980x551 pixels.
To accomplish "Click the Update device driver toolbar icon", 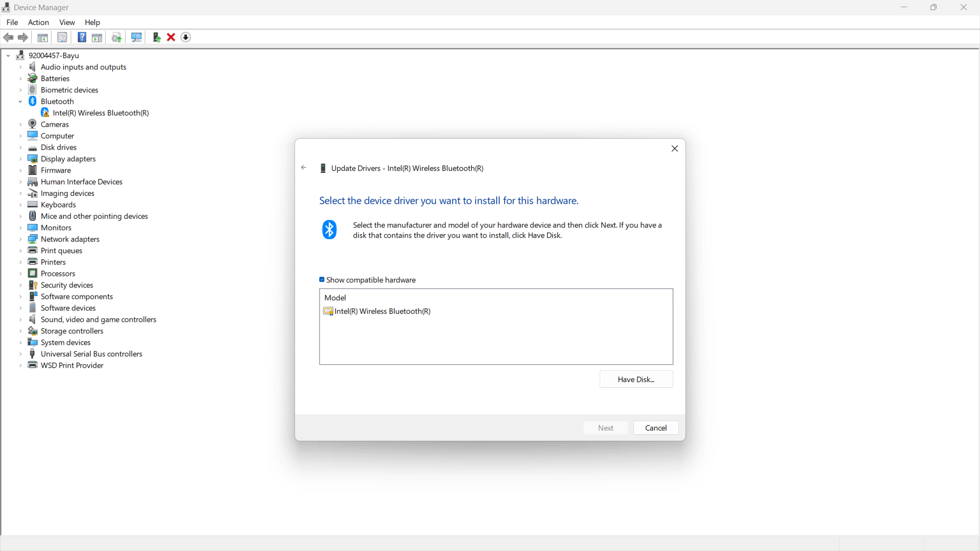I will (x=157, y=37).
